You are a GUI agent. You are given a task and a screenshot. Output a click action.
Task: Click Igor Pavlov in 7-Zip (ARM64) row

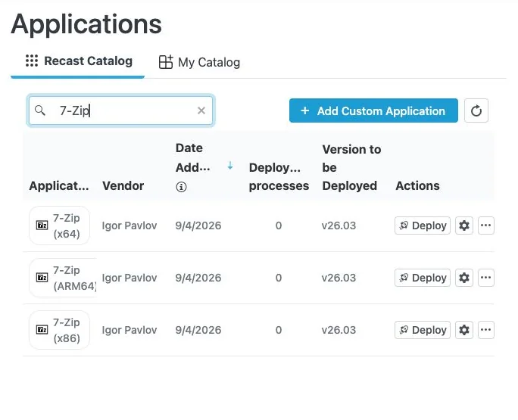click(x=129, y=278)
